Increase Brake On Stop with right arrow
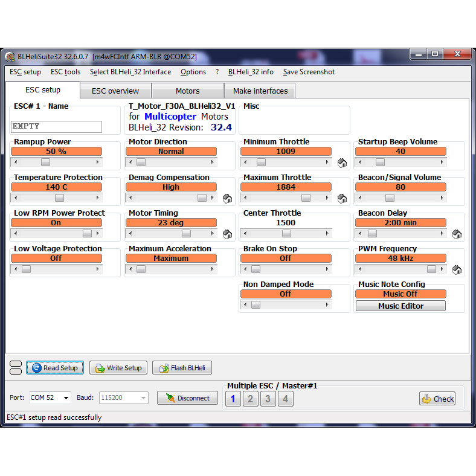This screenshot has height=476, width=476. click(x=327, y=269)
